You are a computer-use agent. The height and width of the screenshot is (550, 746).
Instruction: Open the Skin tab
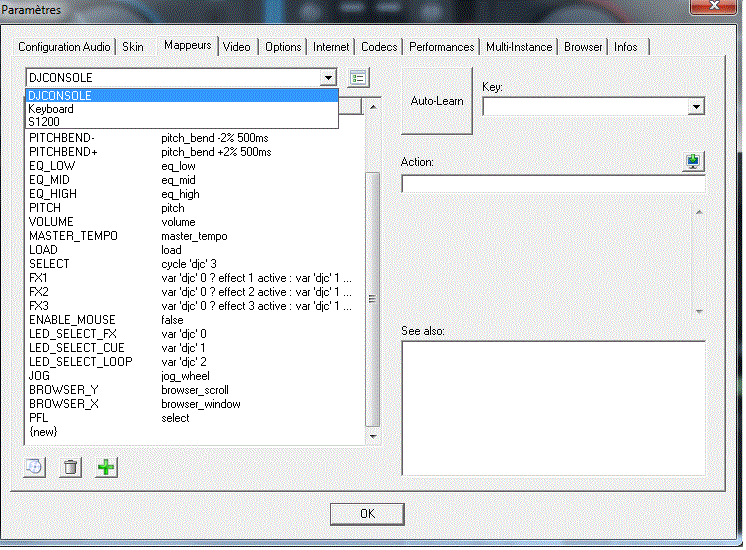click(x=133, y=47)
